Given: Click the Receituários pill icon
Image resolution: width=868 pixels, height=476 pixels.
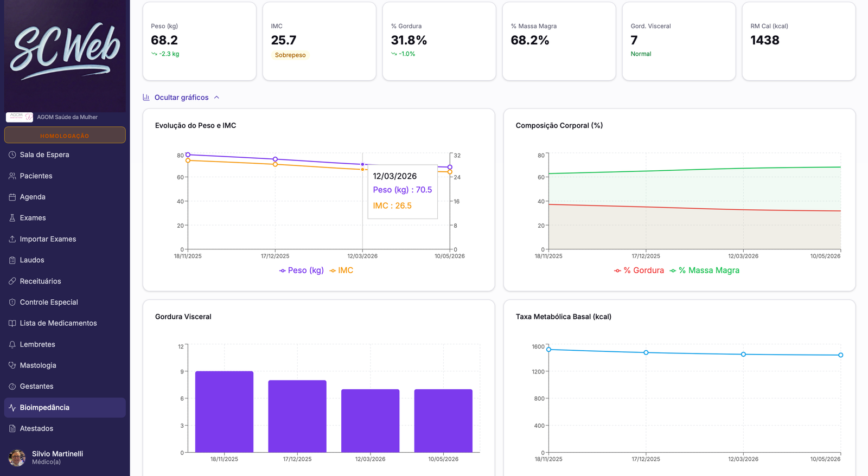Looking at the screenshot, I should [12, 281].
